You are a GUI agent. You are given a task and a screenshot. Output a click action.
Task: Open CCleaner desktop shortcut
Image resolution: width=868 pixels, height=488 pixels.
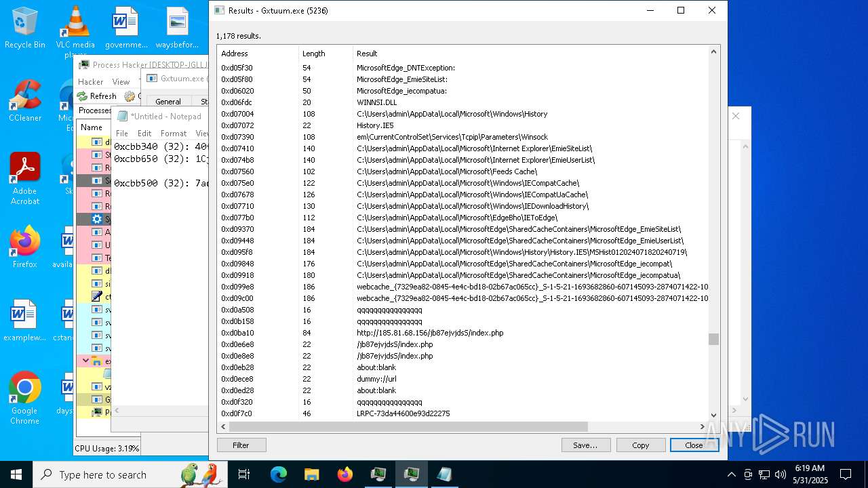tap(24, 100)
